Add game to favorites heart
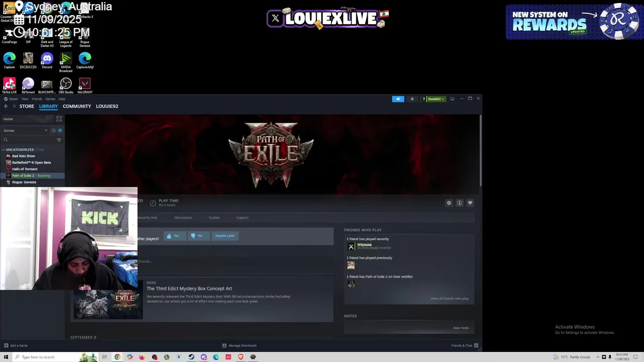 (x=470, y=203)
